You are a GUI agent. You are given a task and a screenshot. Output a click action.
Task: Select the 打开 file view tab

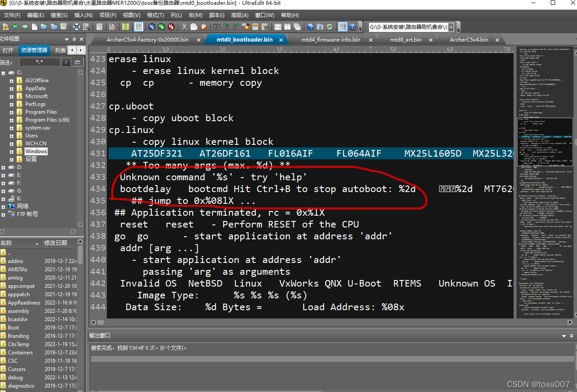(x=8, y=50)
